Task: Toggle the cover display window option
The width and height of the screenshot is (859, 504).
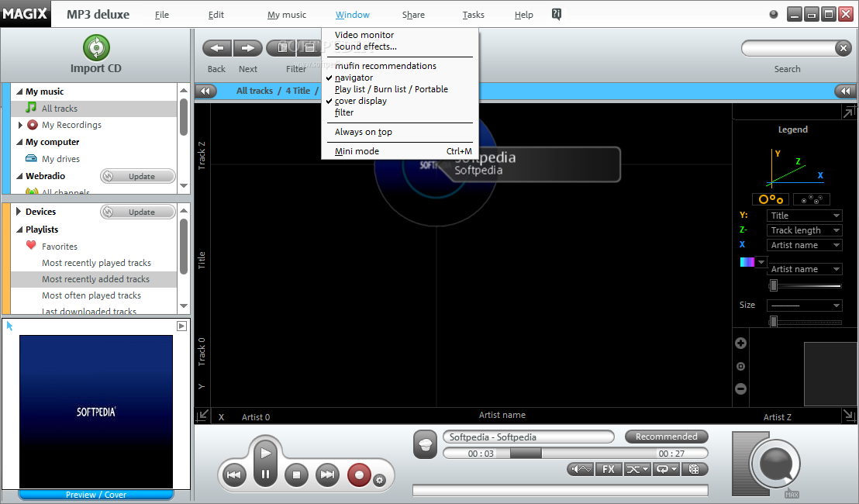Action: pyautogui.click(x=361, y=101)
